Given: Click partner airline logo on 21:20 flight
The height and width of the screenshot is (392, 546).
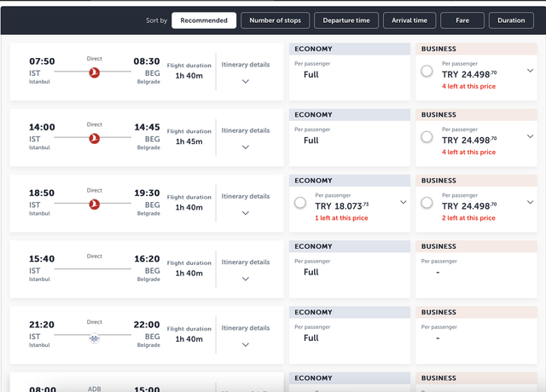Looking at the screenshot, I should [94, 337].
